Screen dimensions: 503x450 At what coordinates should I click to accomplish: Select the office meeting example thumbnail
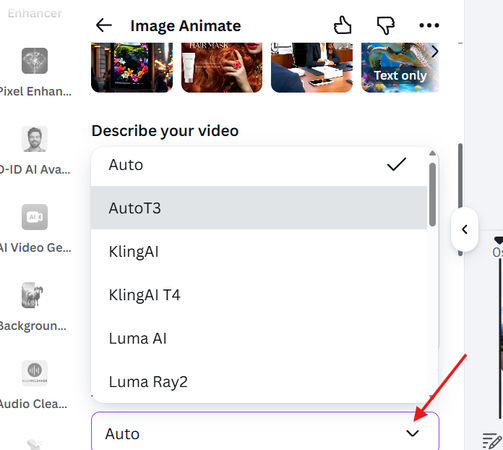point(312,67)
